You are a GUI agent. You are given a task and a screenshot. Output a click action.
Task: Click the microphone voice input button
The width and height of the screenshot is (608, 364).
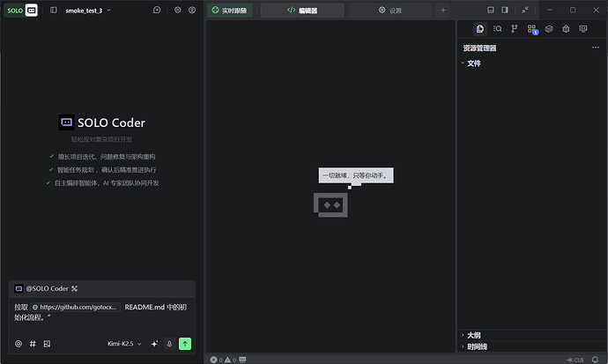(x=169, y=344)
